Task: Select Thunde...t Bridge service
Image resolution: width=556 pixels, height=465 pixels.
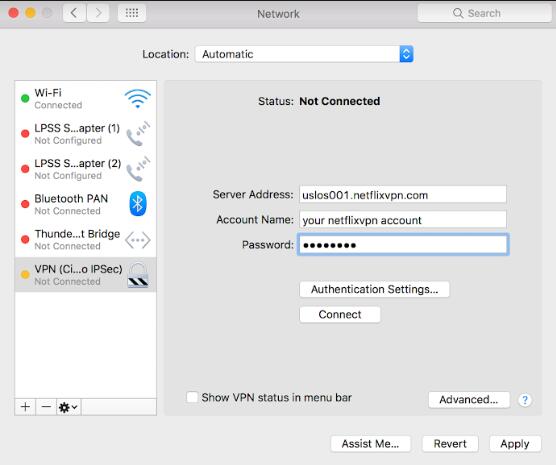Action: click(85, 239)
